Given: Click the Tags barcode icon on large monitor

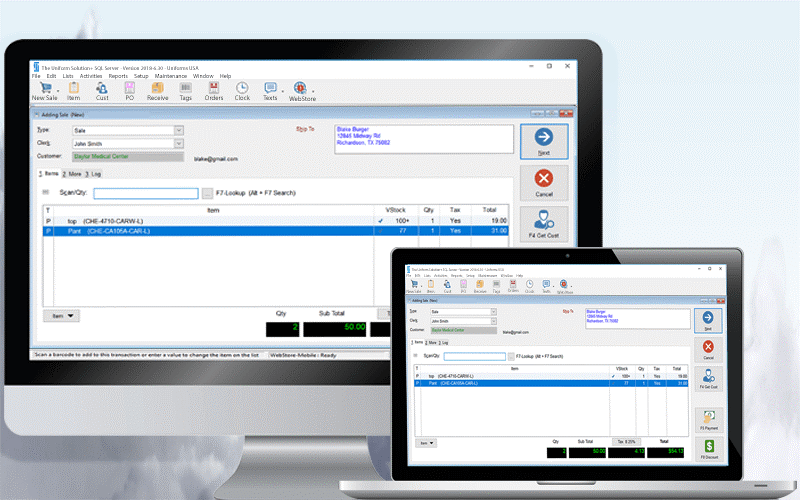Looking at the screenshot, I should [x=186, y=92].
